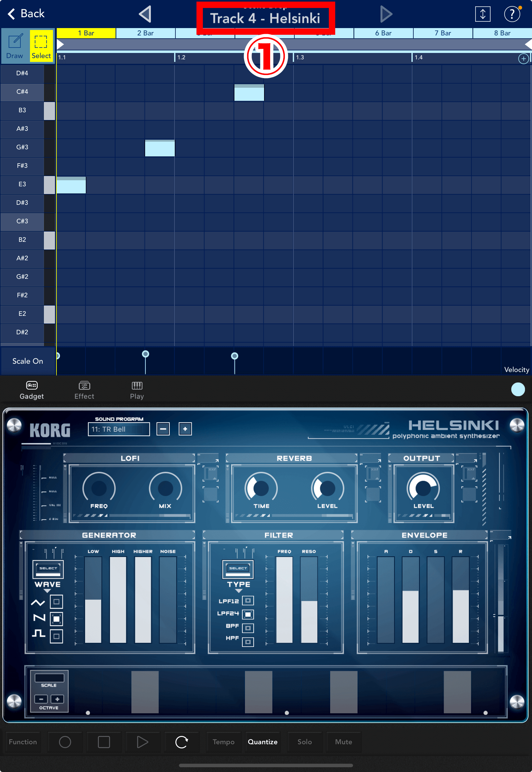Open the Play keyboard tab

coord(137,390)
